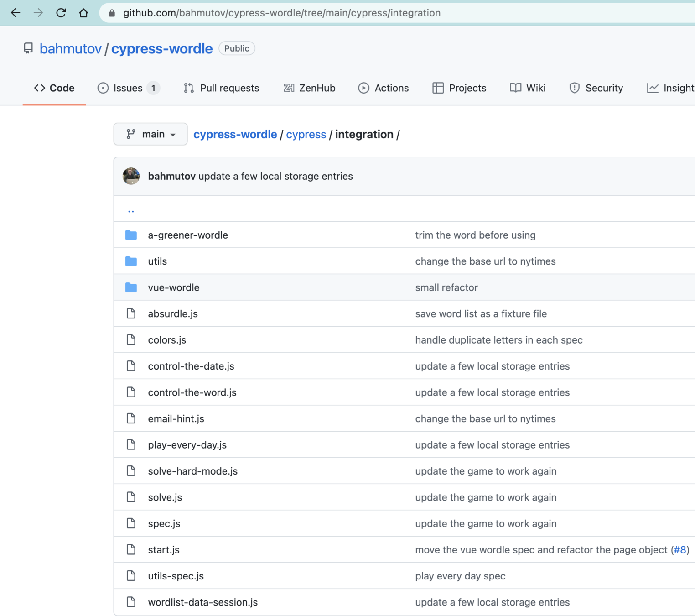Open the browser home page icon

click(83, 13)
